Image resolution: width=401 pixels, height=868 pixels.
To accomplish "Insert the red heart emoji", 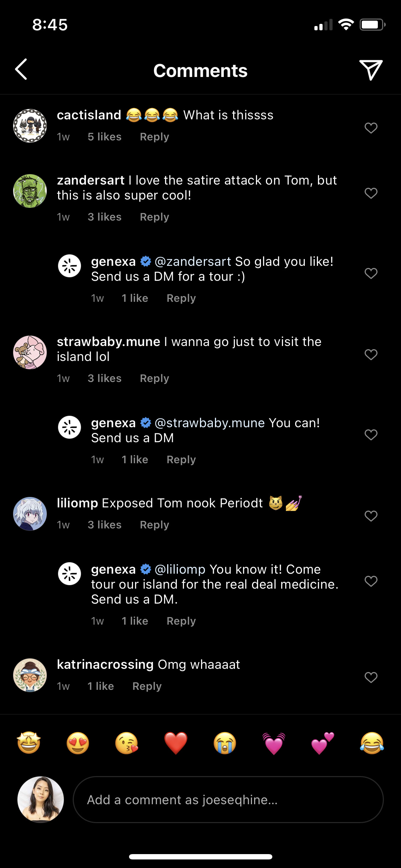I will [176, 743].
